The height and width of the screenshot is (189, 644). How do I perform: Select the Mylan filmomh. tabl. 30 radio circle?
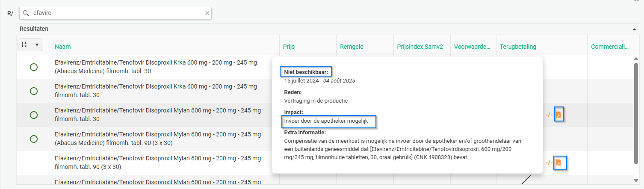pyautogui.click(x=34, y=115)
